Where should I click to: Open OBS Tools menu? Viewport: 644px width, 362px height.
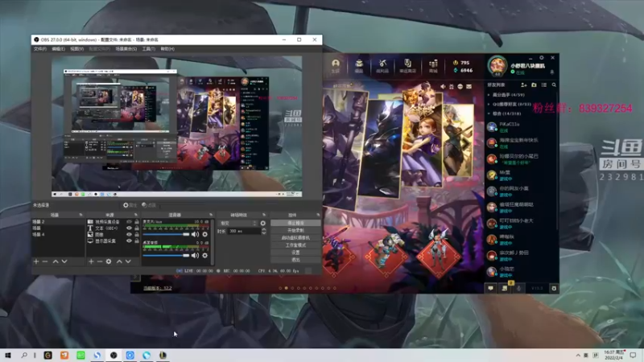pyautogui.click(x=149, y=49)
